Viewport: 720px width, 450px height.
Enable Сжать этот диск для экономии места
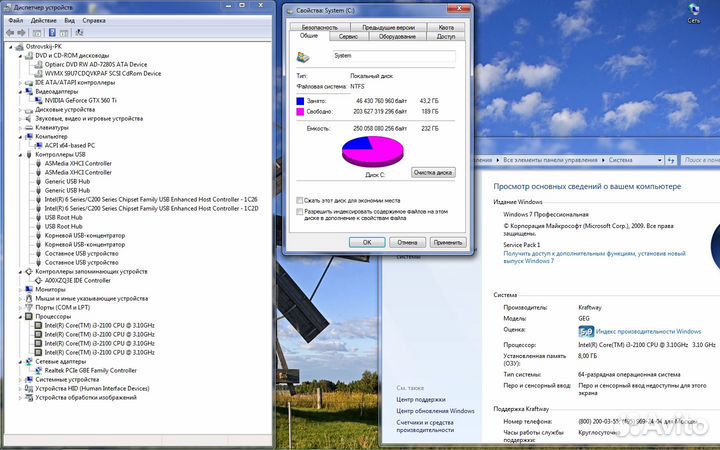point(300,201)
